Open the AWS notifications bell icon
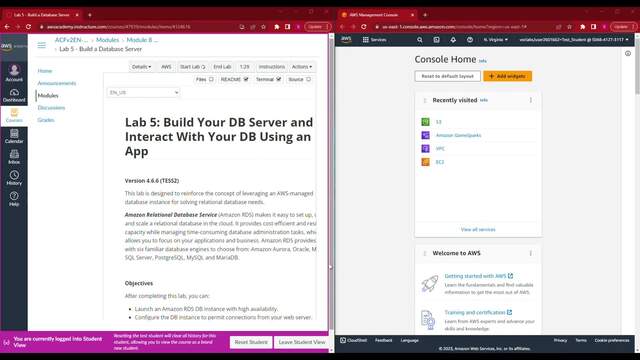 point(453,40)
